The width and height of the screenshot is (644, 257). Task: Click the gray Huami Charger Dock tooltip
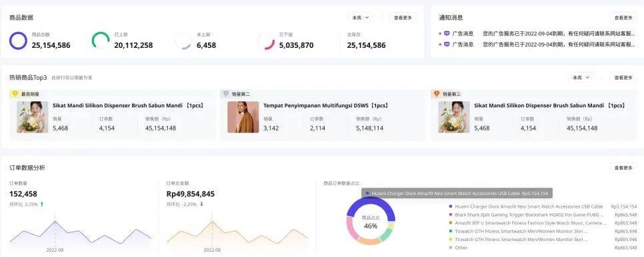click(457, 193)
